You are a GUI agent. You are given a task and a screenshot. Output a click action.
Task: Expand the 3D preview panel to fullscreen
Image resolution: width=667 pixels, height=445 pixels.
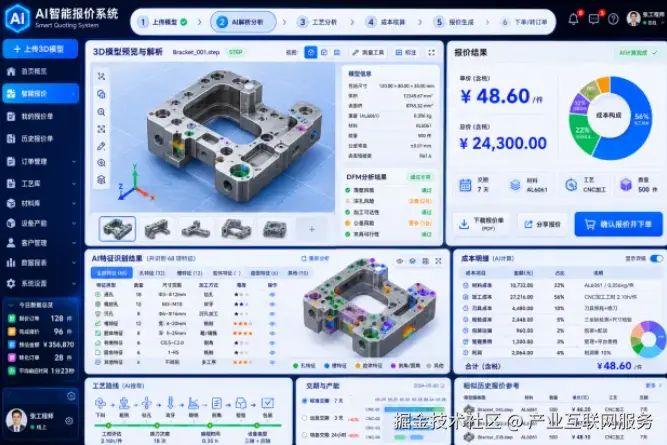tap(431, 52)
